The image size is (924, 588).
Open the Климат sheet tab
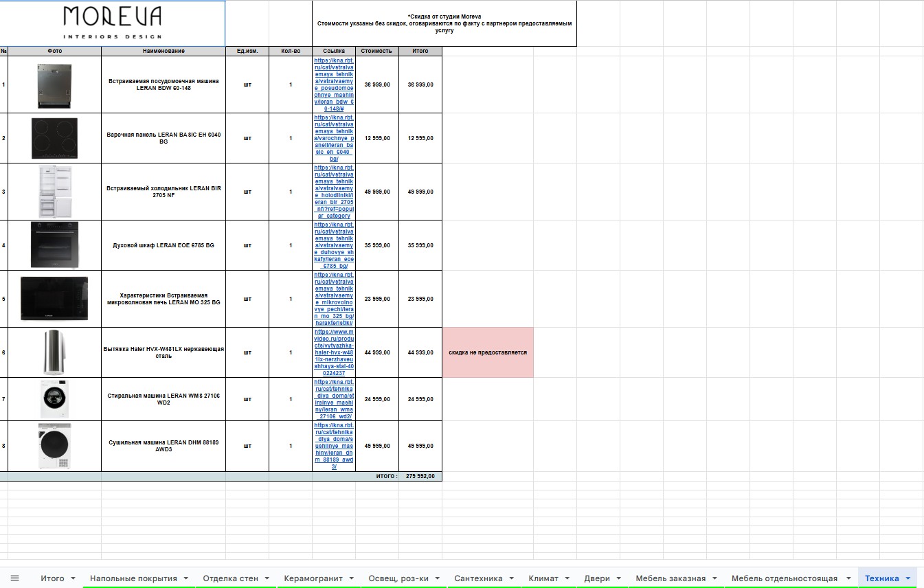[x=543, y=578]
